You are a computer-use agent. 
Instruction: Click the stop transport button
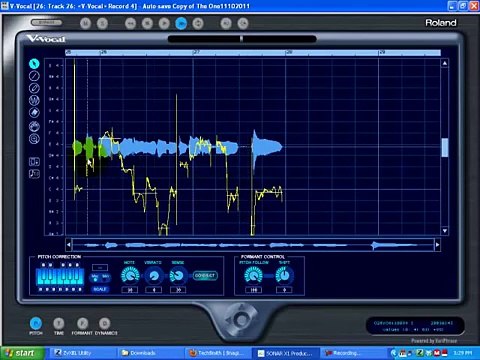click(x=147, y=23)
